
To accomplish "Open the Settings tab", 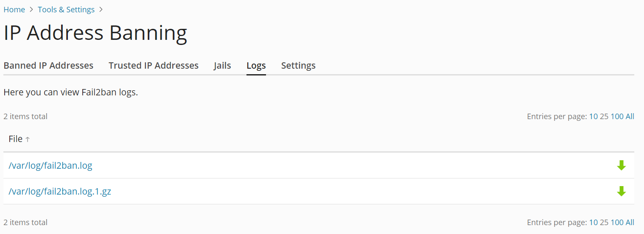I will pos(298,66).
